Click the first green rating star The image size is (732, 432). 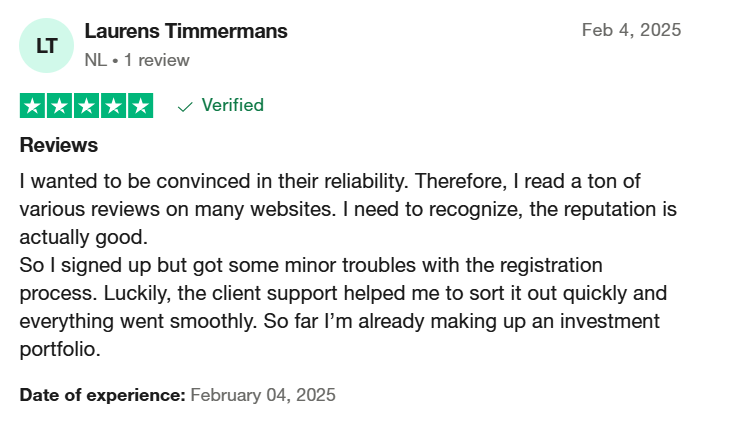tap(32, 106)
